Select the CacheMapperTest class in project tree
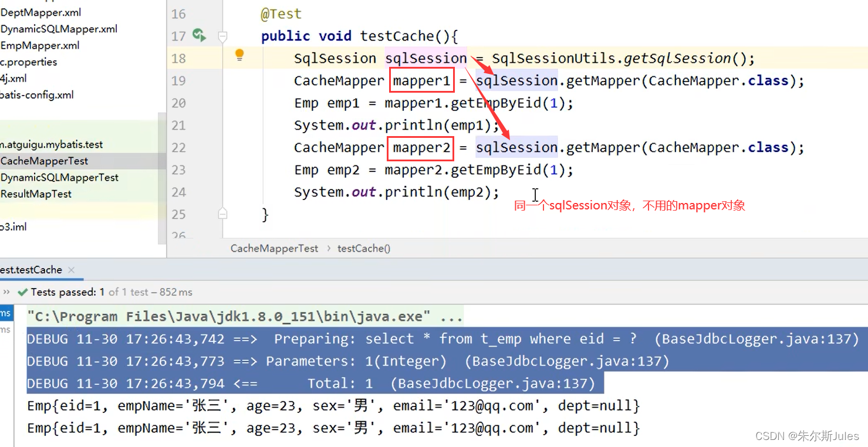The width and height of the screenshot is (868, 447). [44, 161]
